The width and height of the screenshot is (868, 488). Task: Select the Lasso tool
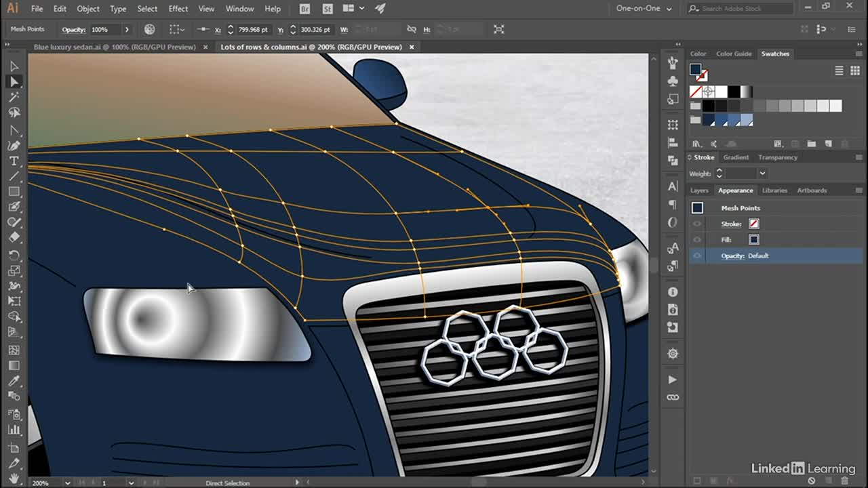pyautogui.click(x=14, y=113)
